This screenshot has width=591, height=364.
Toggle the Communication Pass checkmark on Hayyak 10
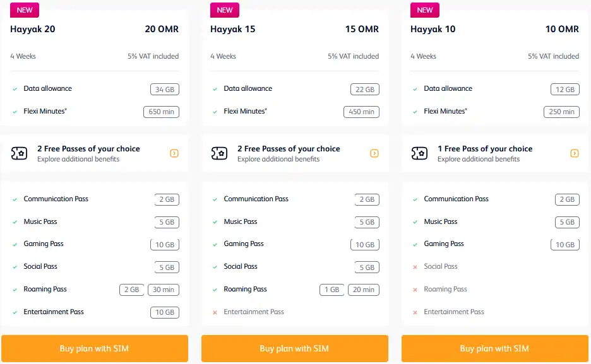click(x=415, y=199)
